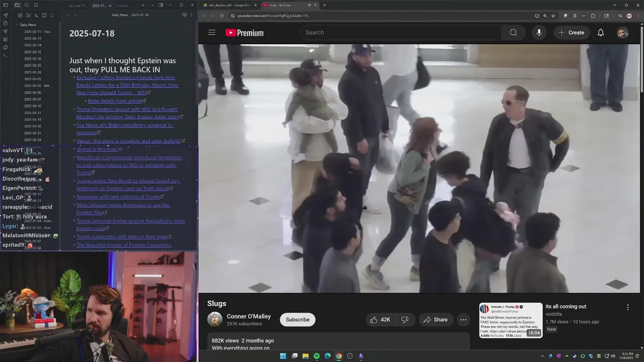
Task: Toggle Obsidian left sidebar panel icon
Action: pyautogui.click(x=6, y=5)
